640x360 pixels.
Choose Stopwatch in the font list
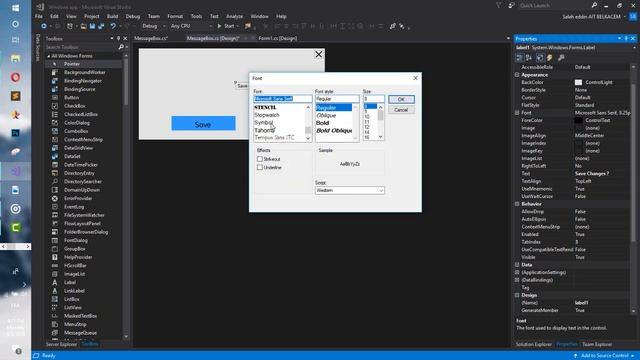pos(267,115)
